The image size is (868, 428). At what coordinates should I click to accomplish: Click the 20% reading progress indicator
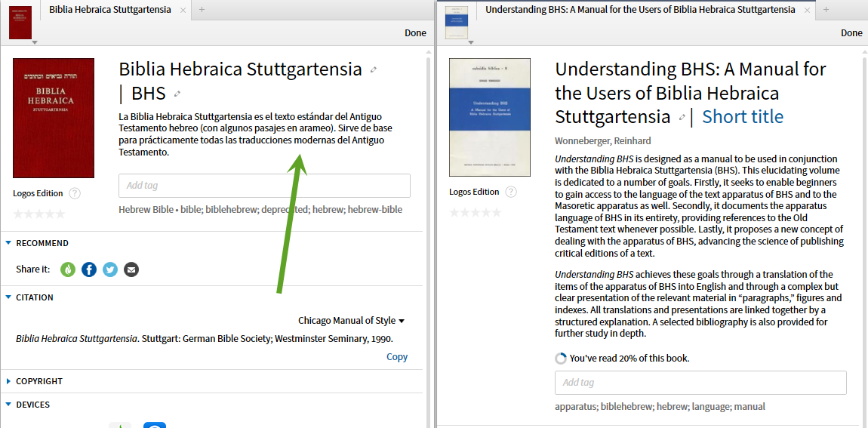[561, 359]
